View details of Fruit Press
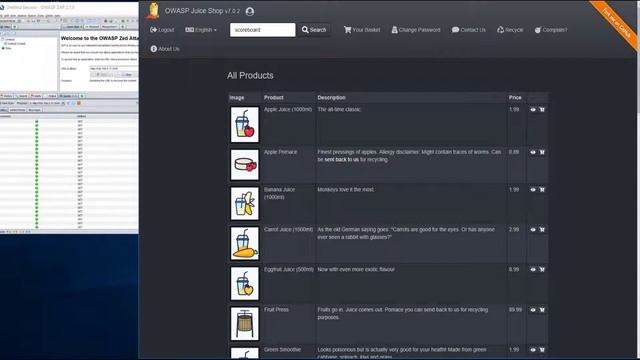Viewport: 640px width, 360px height. pos(533,310)
